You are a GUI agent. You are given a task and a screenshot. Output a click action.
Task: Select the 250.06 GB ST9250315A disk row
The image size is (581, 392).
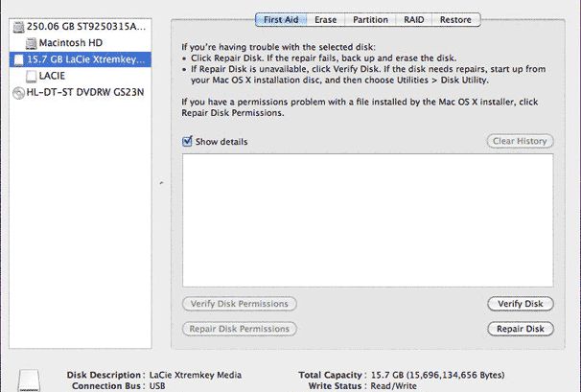(x=81, y=27)
